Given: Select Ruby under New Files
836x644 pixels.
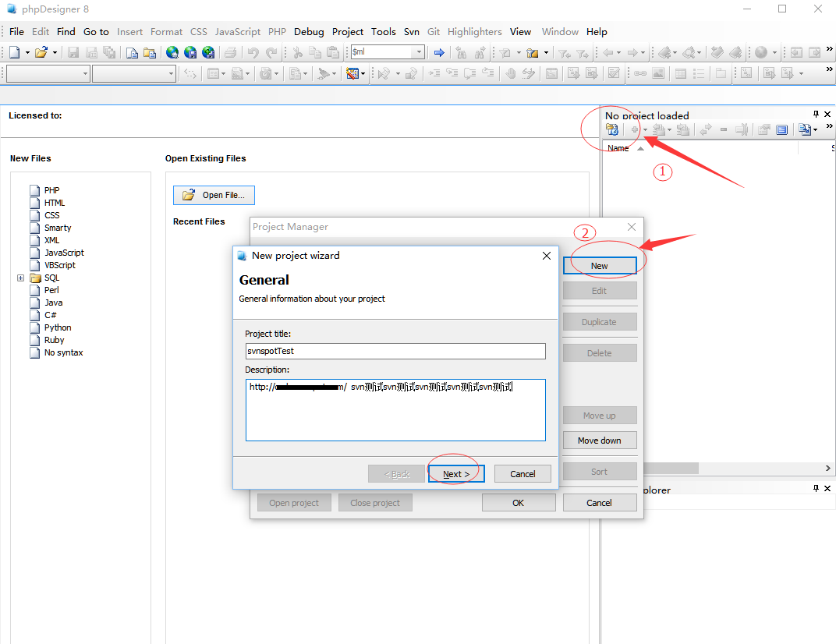Looking at the screenshot, I should [54, 340].
